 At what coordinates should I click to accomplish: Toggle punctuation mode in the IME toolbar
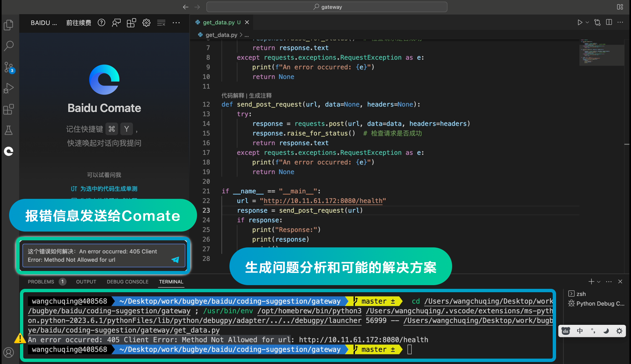click(594, 331)
